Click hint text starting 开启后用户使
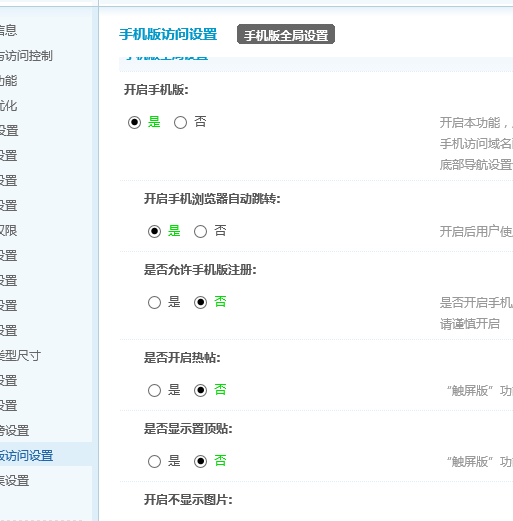Image resolution: width=513 pixels, height=521 pixels. pyautogui.click(x=476, y=231)
